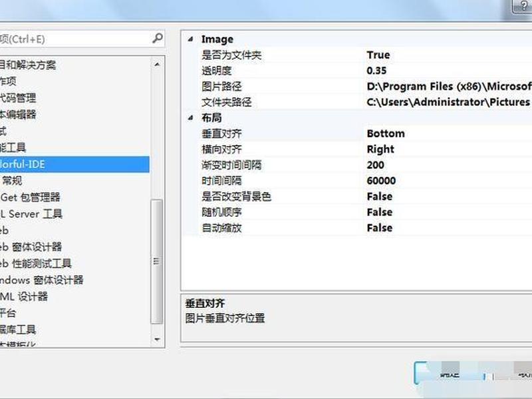
Task: Open the Right horizontal alignment value
Action: coord(380,149)
